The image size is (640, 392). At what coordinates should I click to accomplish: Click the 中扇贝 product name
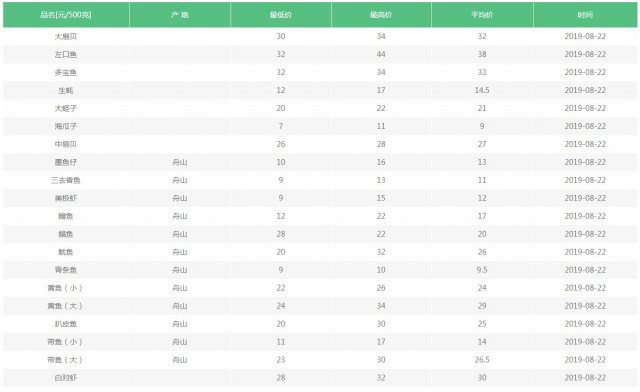point(66,144)
